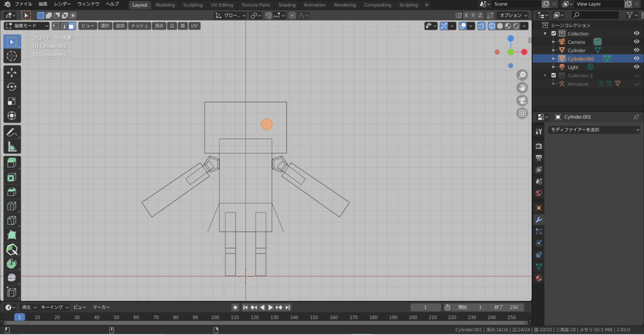Screen dimensions: 644x335
Task: Open the Mesh menu (メッシュ)
Action: point(140,26)
